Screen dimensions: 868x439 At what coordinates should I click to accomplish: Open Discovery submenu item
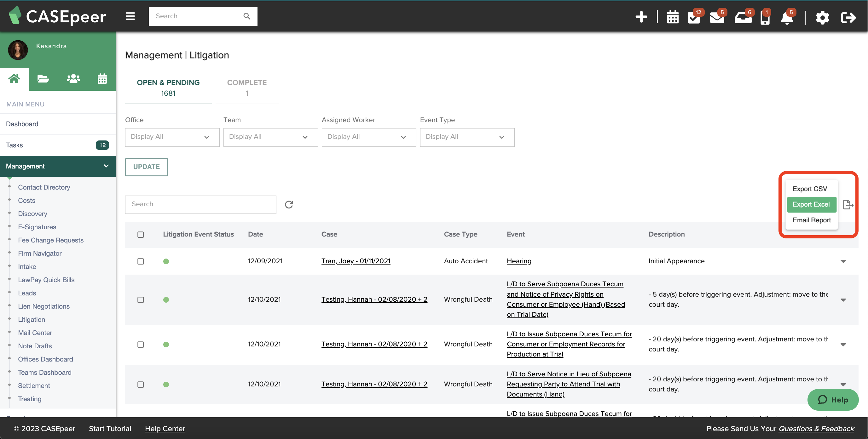32,214
